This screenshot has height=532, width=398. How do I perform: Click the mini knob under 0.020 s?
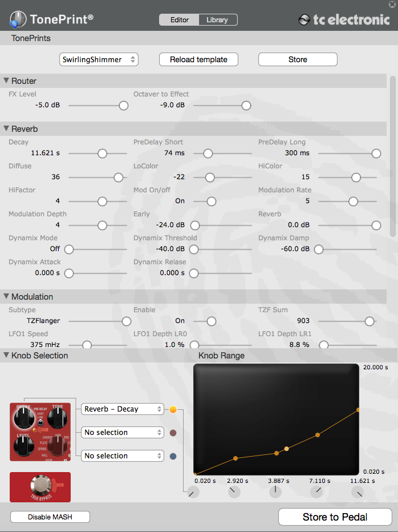click(193, 492)
